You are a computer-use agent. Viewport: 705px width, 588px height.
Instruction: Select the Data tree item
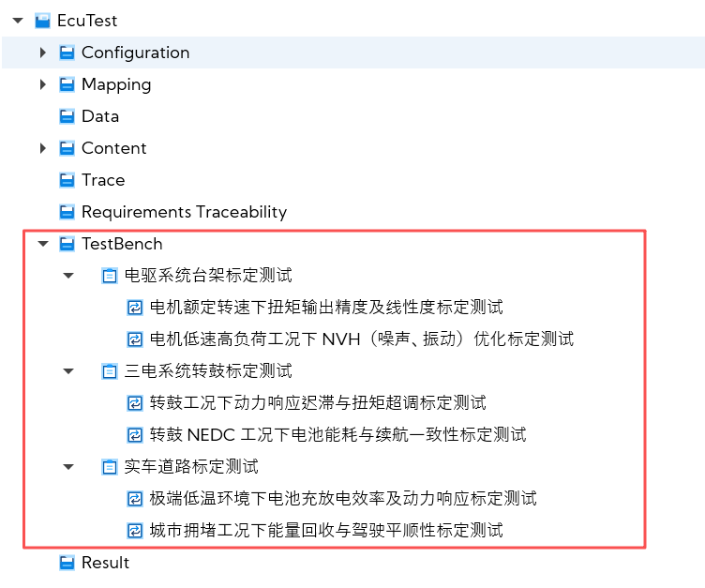[x=100, y=116]
